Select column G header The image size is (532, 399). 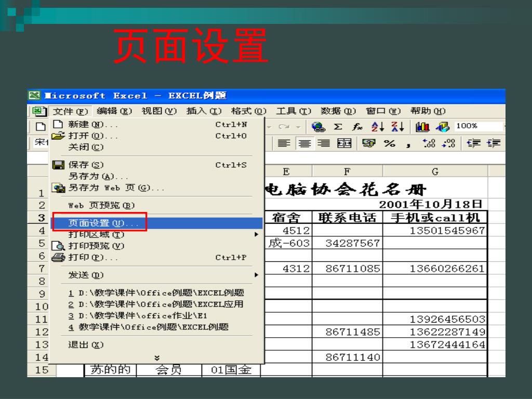[435, 171]
